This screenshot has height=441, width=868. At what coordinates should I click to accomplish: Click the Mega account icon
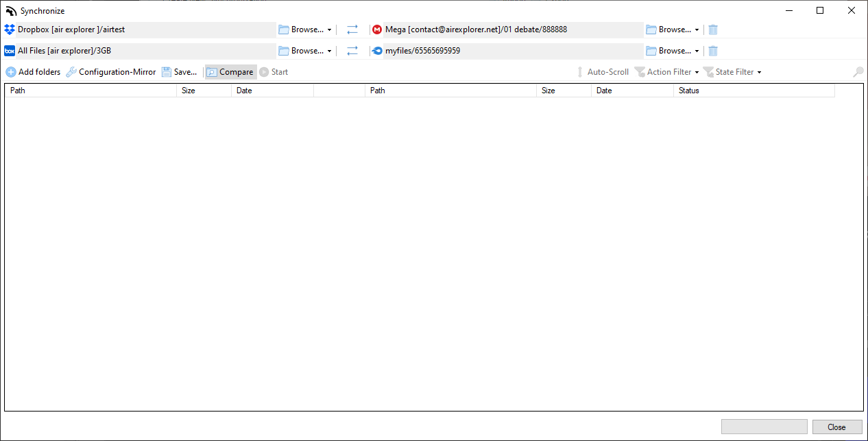click(377, 29)
